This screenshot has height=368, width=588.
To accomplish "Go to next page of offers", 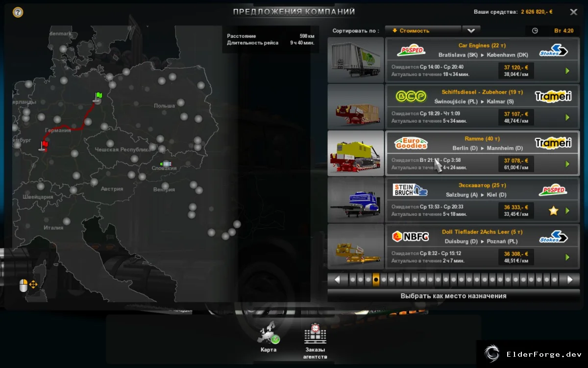I will point(570,280).
